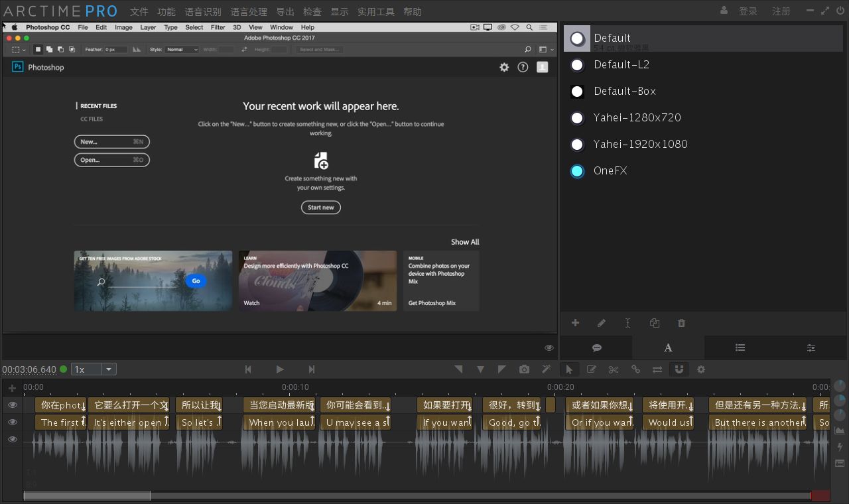Click the in-point marker triangle icon
Image resolution: width=849 pixels, height=504 pixels.
pyautogui.click(x=458, y=369)
